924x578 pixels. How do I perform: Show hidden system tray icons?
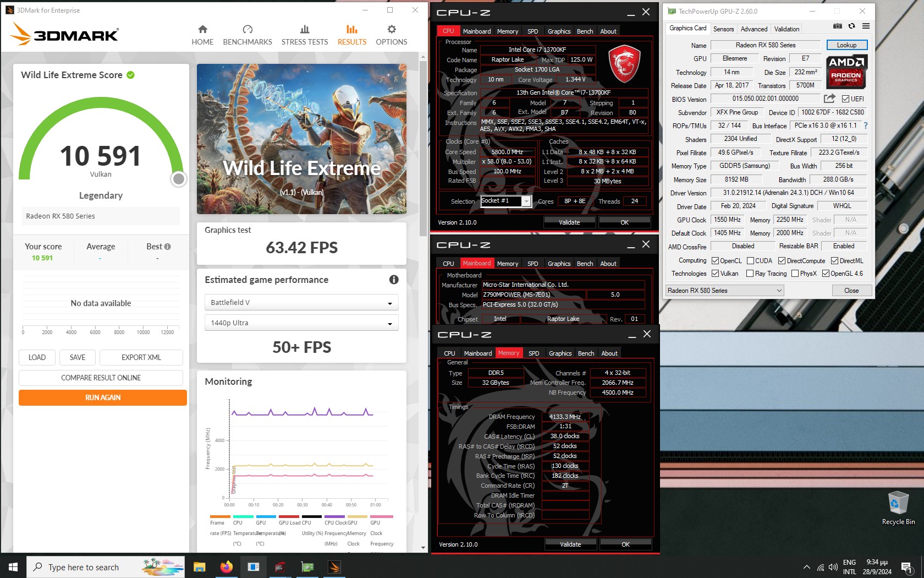(x=806, y=567)
